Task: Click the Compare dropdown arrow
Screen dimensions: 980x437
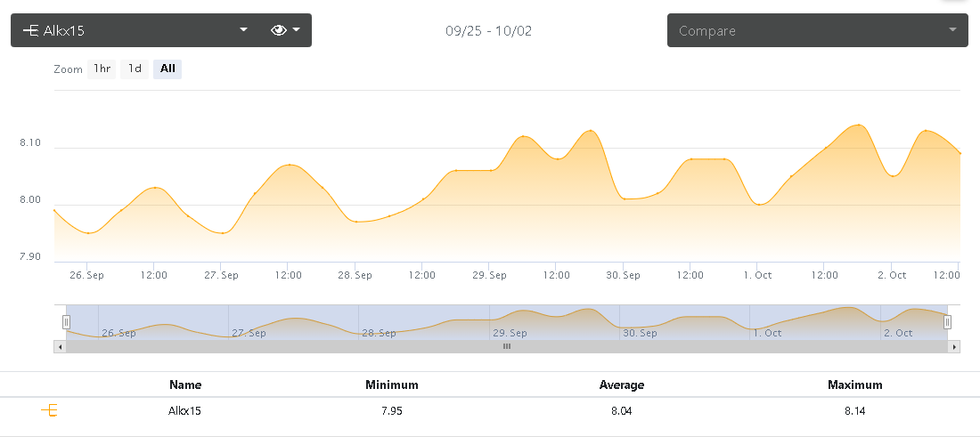Action: [952, 30]
